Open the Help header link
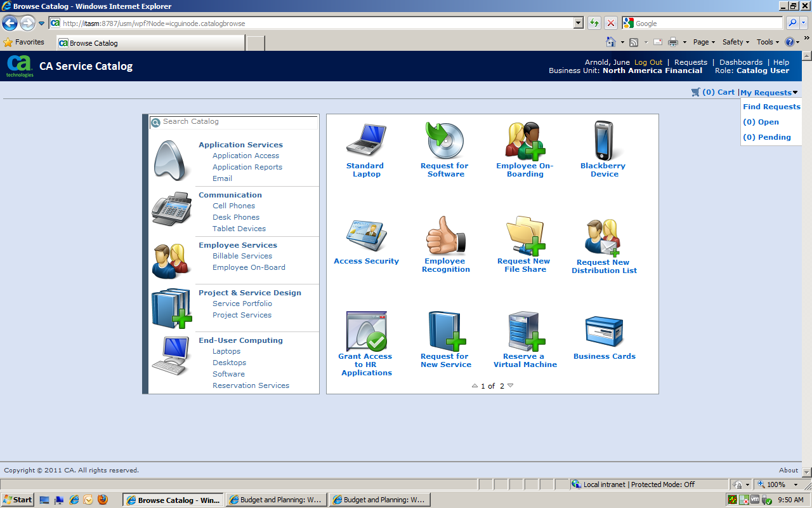The image size is (812, 508). tap(782, 62)
